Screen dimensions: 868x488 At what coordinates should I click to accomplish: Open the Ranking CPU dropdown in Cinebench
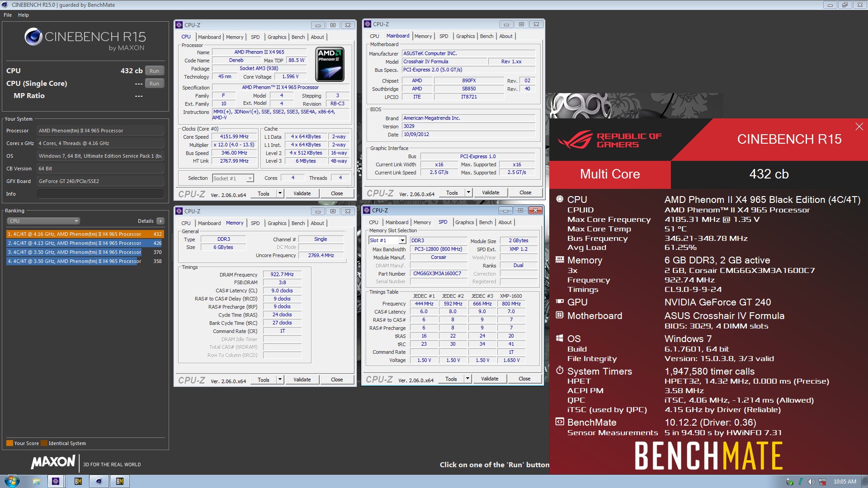[x=43, y=221]
